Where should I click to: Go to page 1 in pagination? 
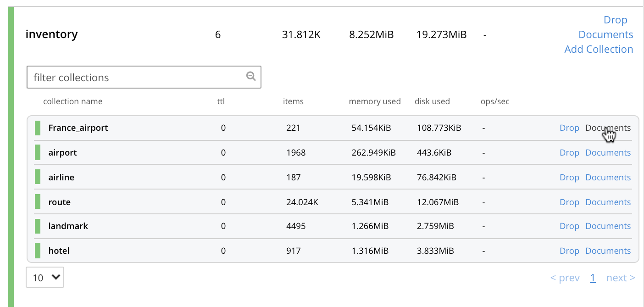593,278
